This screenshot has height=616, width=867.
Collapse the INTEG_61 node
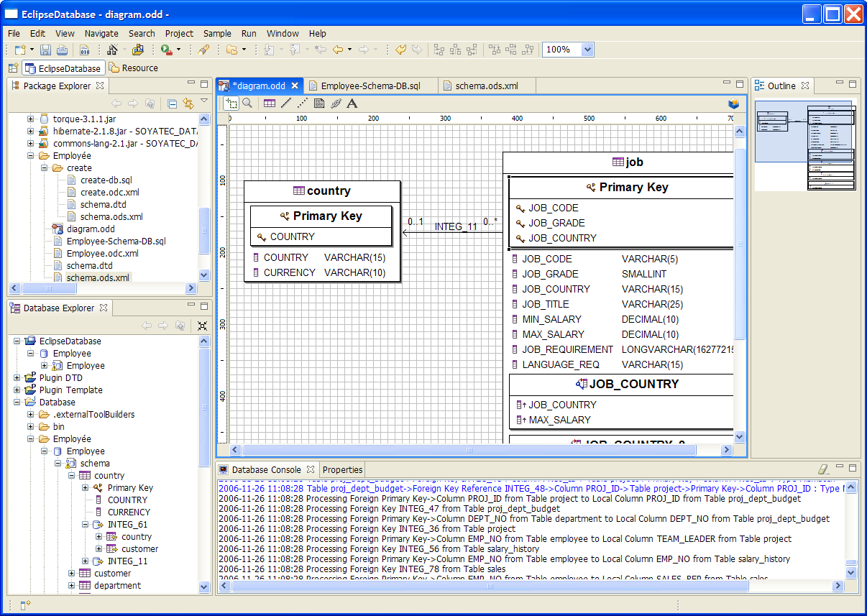pos(85,524)
